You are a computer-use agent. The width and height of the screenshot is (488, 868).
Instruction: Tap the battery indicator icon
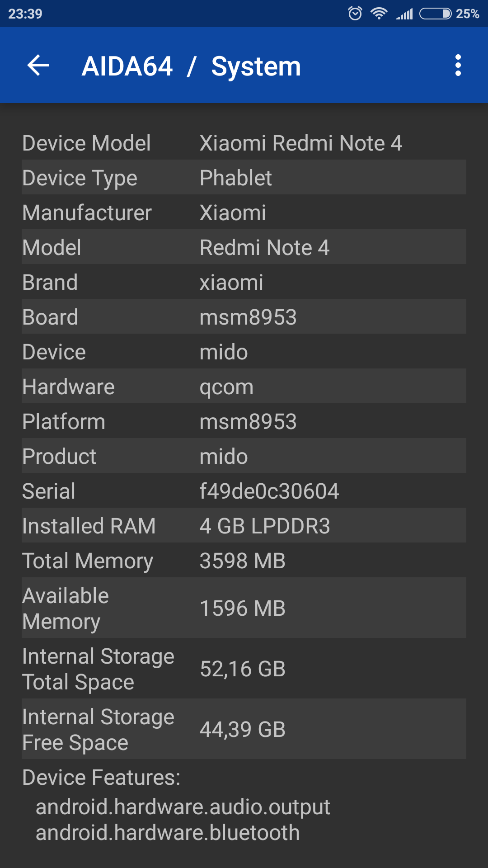pyautogui.click(x=435, y=14)
